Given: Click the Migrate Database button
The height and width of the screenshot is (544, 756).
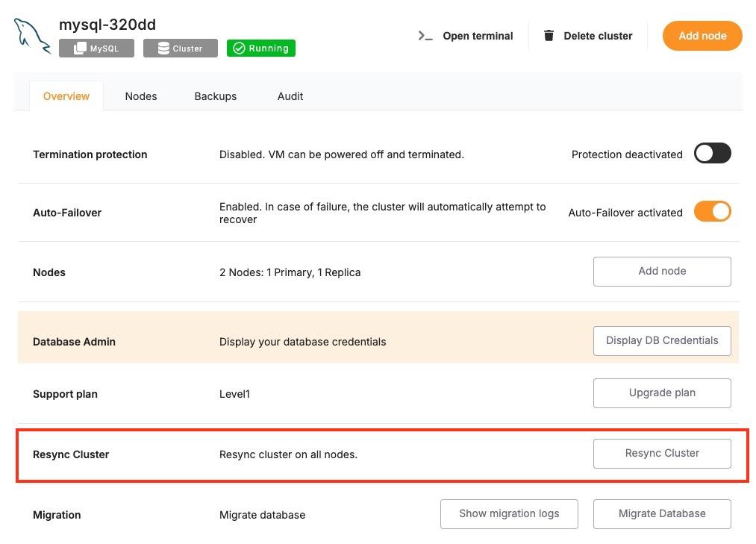Looking at the screenshot, I should click(x=662, y=513).
